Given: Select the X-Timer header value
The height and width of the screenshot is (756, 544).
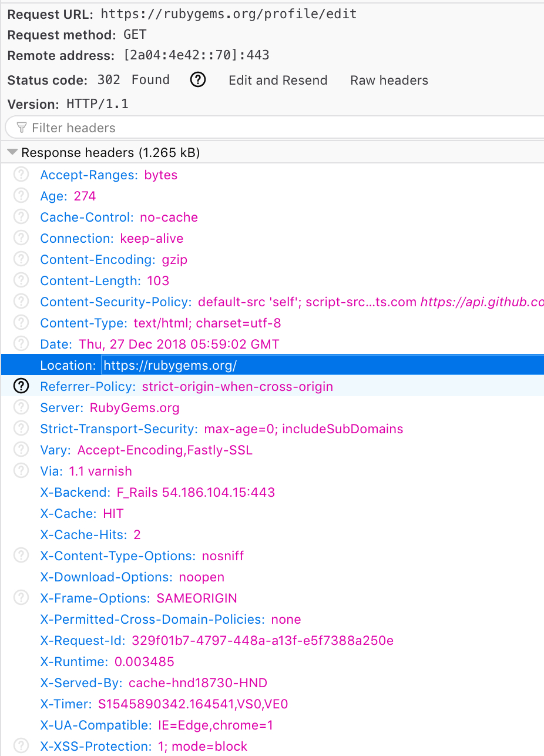Looking at the screenshot, I should (x=193, y=704).
